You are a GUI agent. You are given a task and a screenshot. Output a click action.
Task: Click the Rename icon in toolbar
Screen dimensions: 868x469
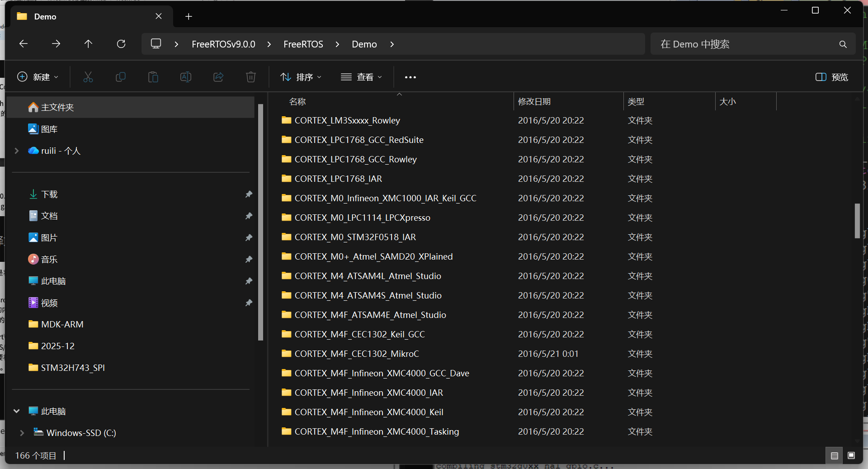(x=186, y=77)
